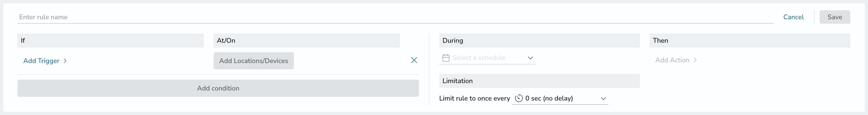Click the timer clock icon beside delay
Image resolution: width=868 pixels, height=115 pixels.
pyautogui.click(x=519, y=98)
